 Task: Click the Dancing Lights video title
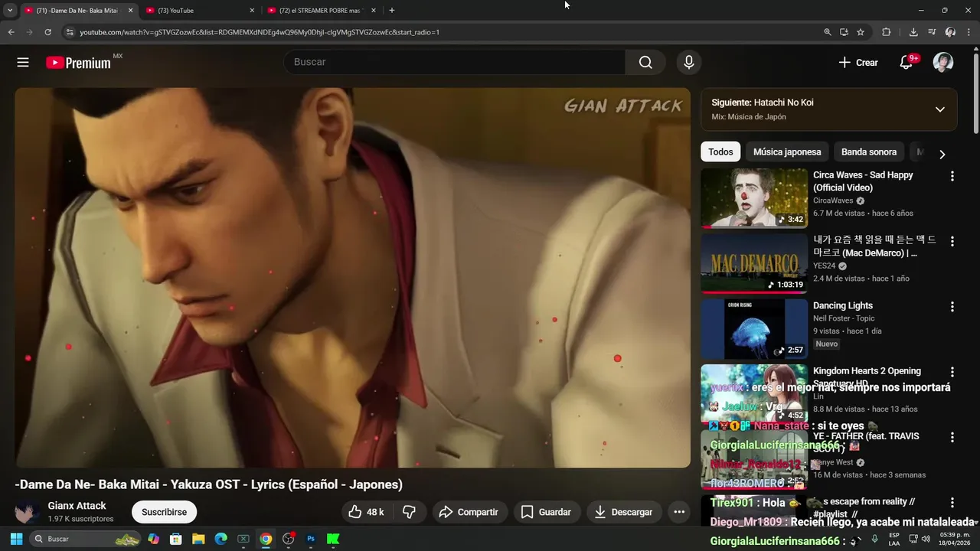point(843,305)
